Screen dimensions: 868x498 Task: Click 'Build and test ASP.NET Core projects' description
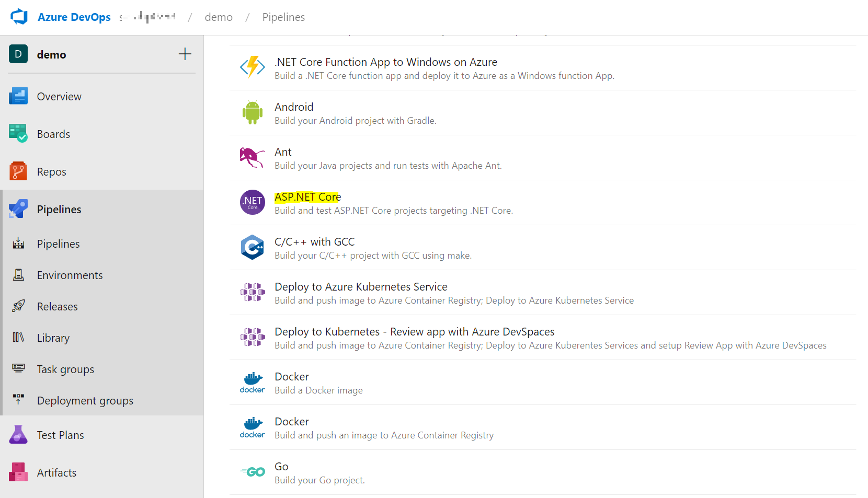(394, 211)
